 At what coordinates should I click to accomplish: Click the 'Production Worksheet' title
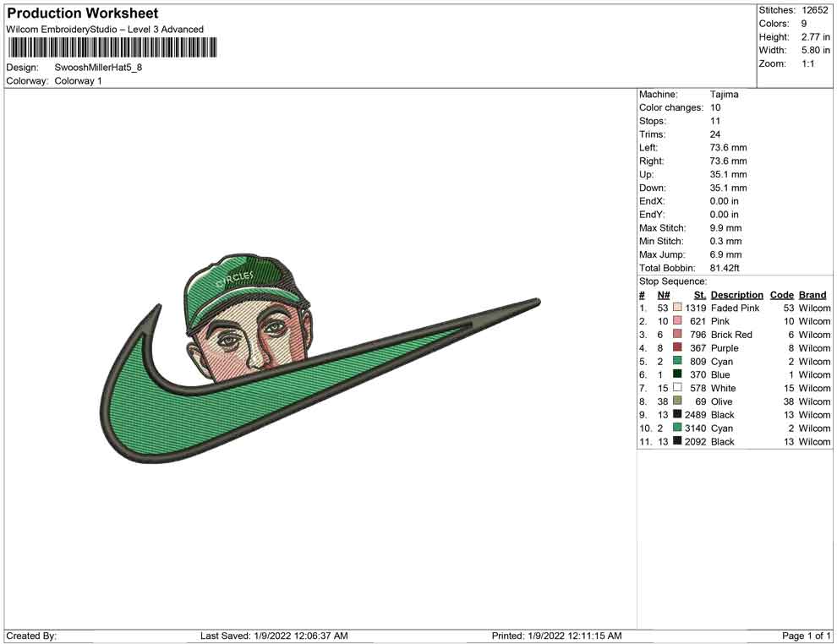83,14
